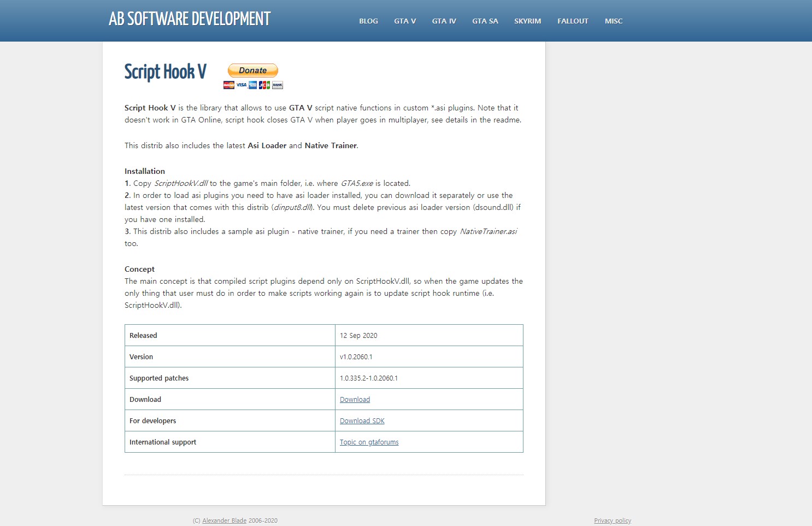Click the Download label in the table's left column

point(145,400)
